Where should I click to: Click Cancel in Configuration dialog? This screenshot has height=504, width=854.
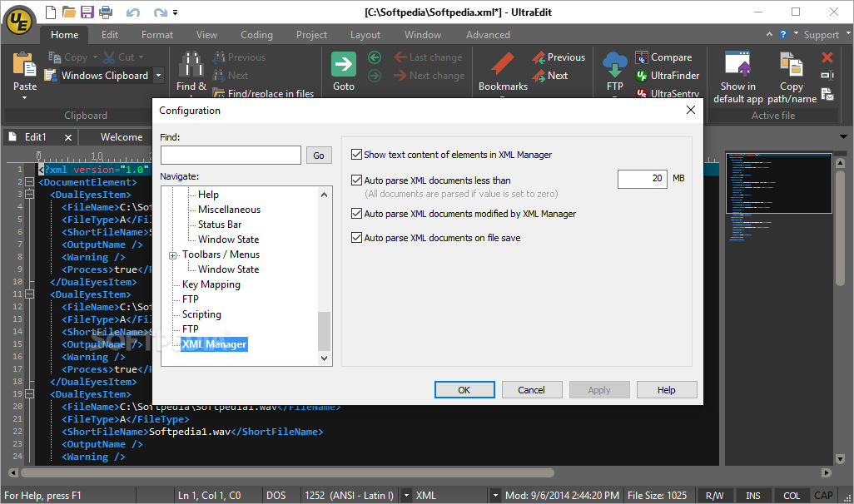[531, 390]
